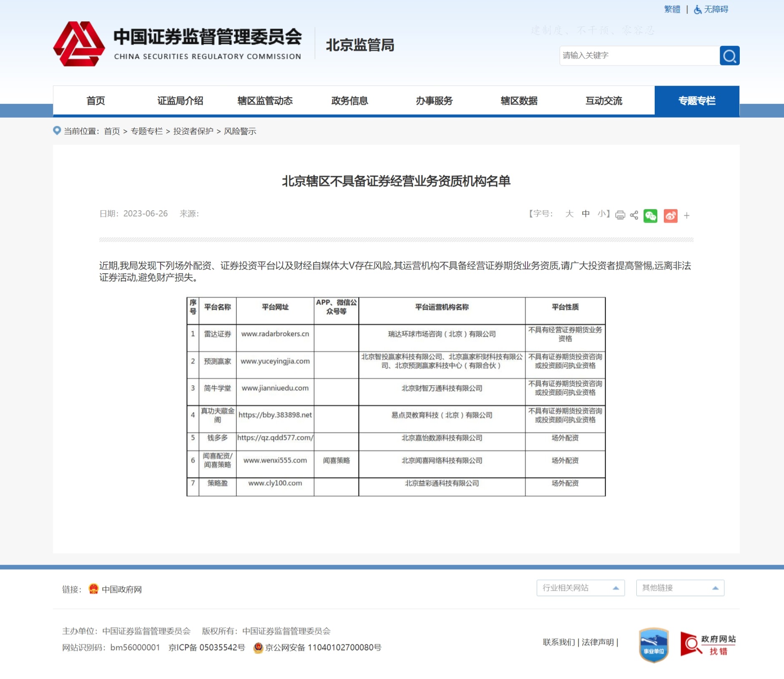Open 政务信息 navigation tab
The image size is (784, 679).
click(x=349, y=101)
